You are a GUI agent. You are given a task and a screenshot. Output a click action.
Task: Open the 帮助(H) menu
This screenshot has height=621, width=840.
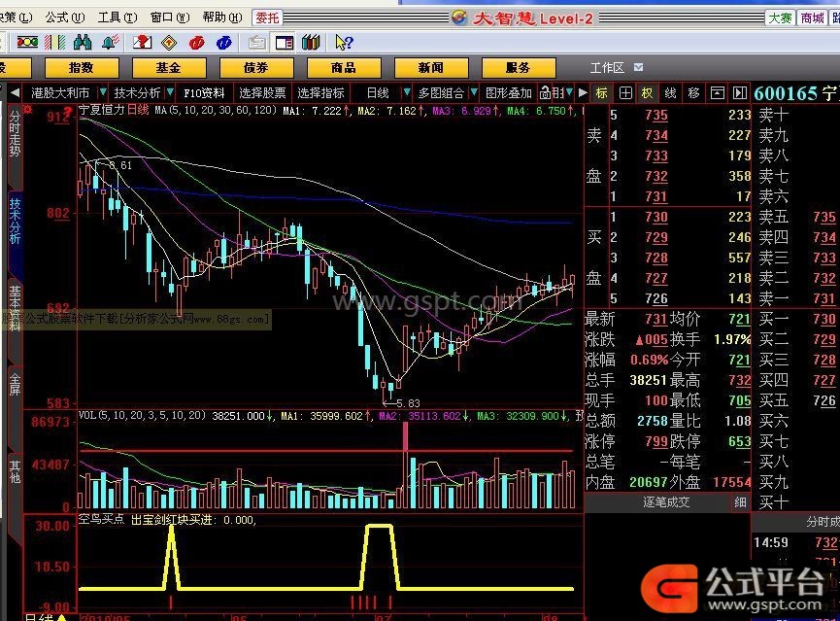point(222,17)
